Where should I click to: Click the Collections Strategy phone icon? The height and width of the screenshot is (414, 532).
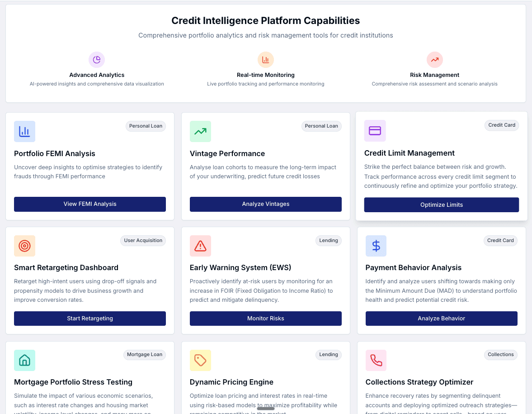click(376, 360)
